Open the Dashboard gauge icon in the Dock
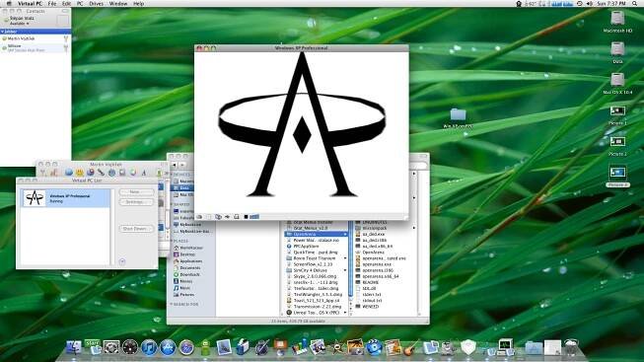This screenshot has width=644, height=362. 130,348
